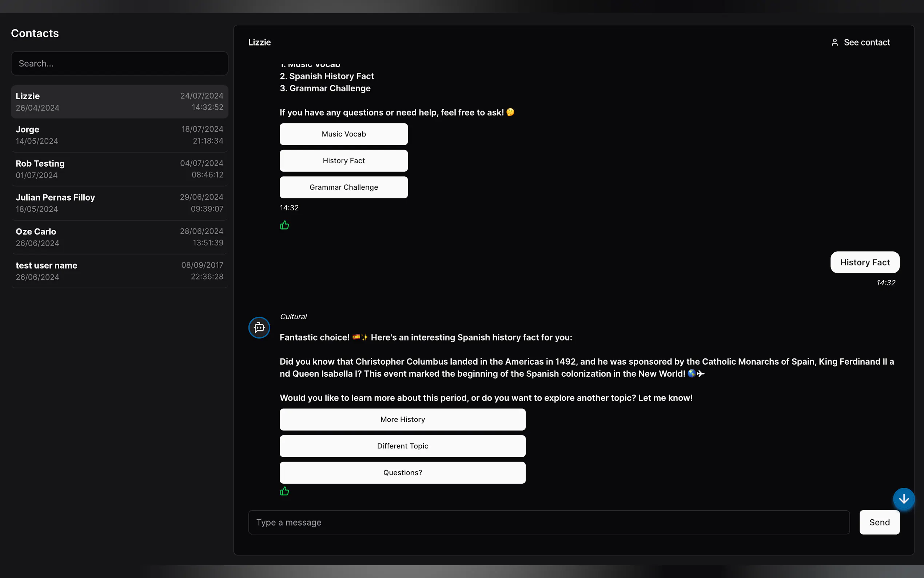This screenshot has width=924, height=578.
Task: Open the test user name contact
Action: tap(119, 271)
